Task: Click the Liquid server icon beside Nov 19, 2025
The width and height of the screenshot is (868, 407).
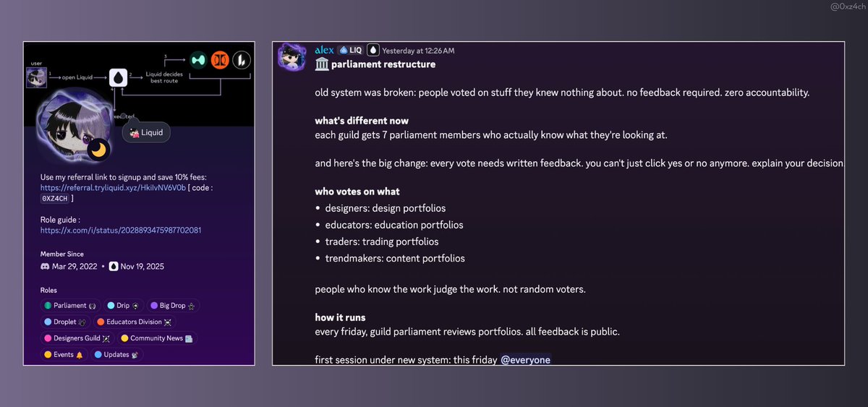Action: point(113,267)
